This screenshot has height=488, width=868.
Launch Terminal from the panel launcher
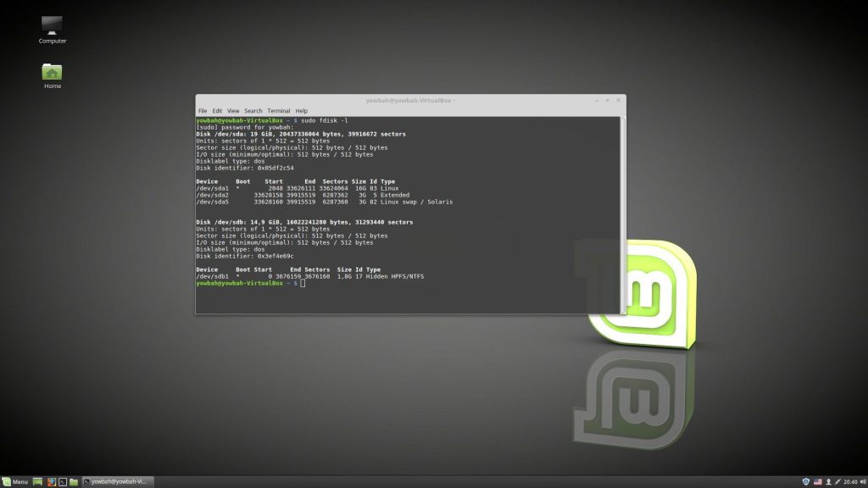(62, 481)
